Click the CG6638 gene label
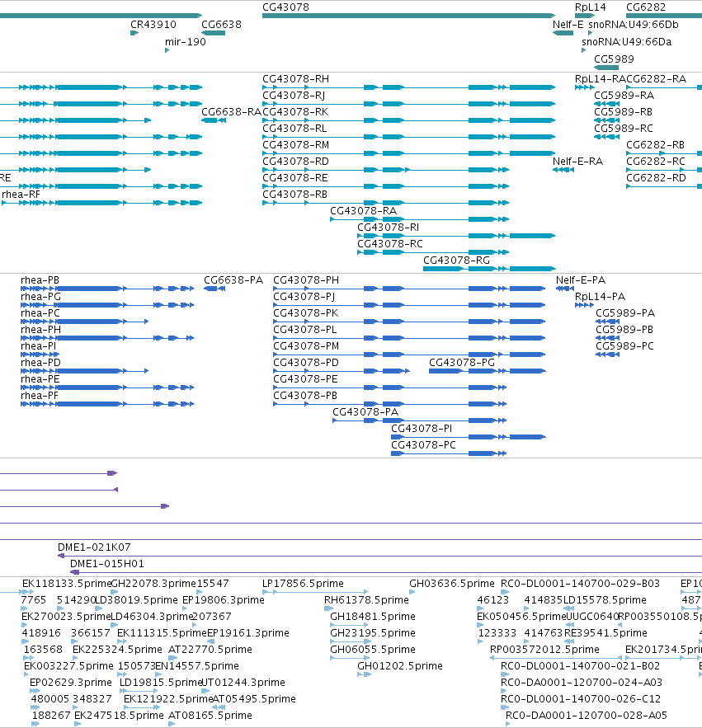Image resolution: width=702 pixels, height=728 pixels. 221,24
